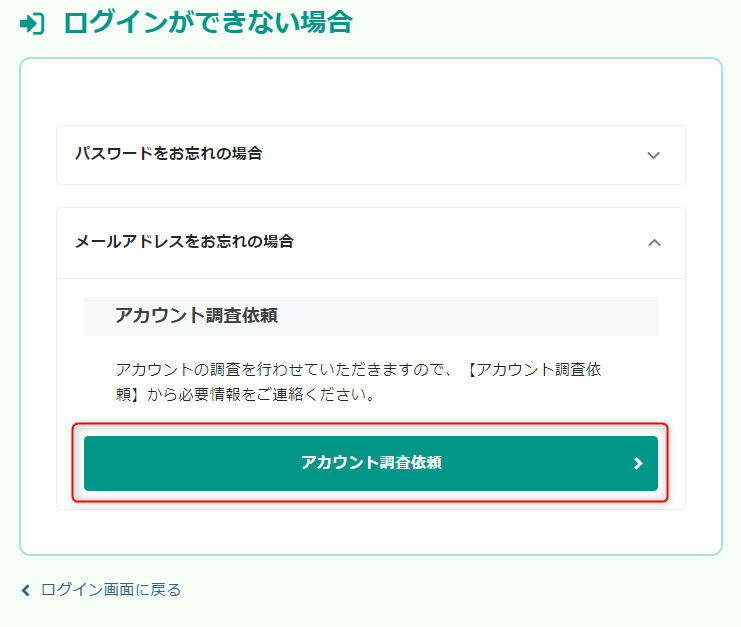
Task: Go back via ログイン画面に戻る link
Action: (111, 590)
